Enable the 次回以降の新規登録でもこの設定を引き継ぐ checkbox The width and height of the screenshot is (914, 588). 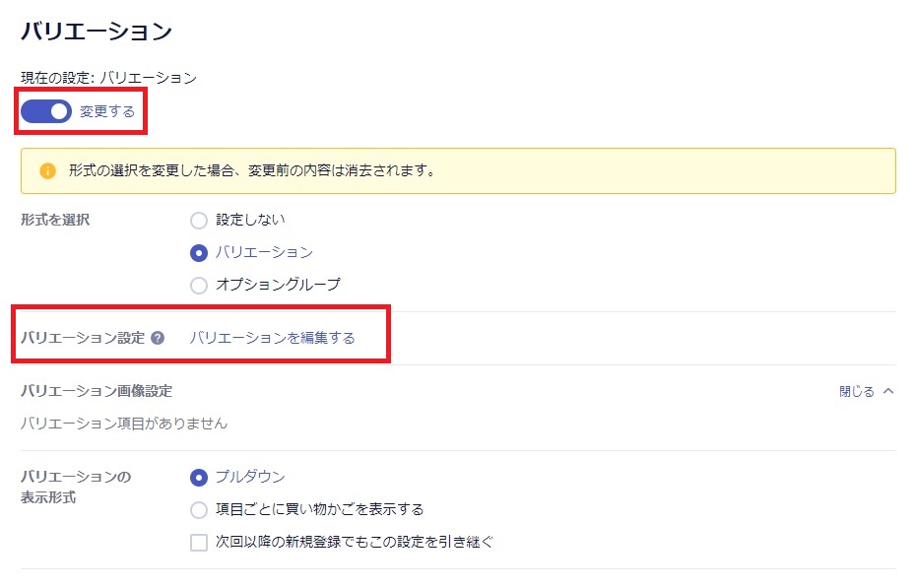pos(199,542)
